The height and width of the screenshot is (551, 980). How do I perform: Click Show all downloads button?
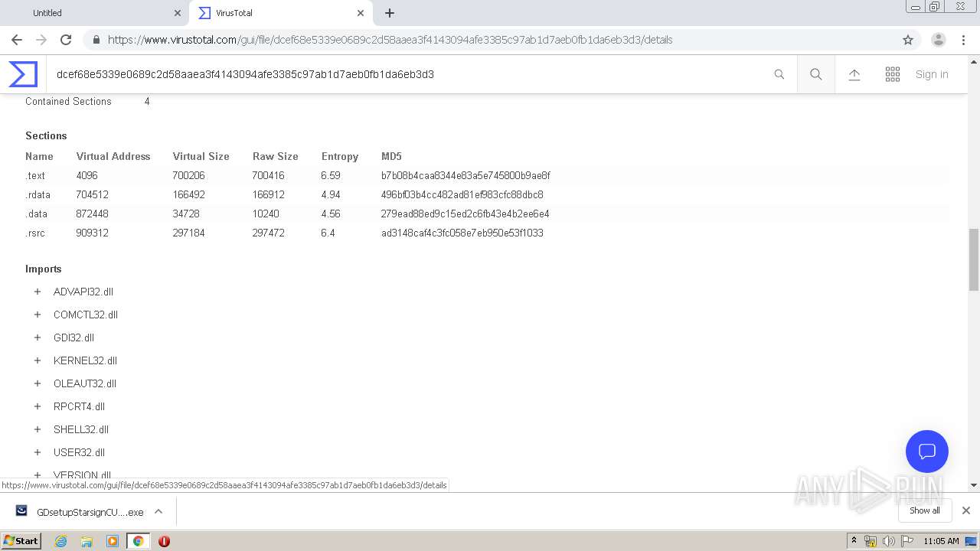925,510
